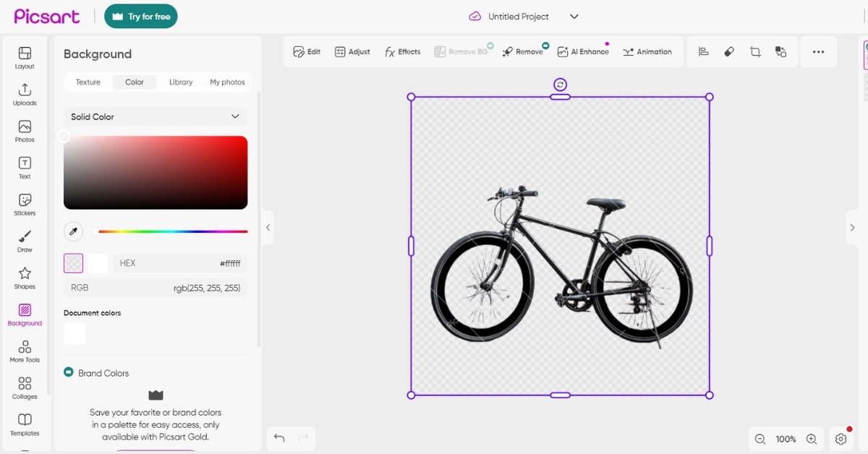
Task: Open the Untitled Project dropdown arrow
Action: pyautogui.click(x=574, y=16)
